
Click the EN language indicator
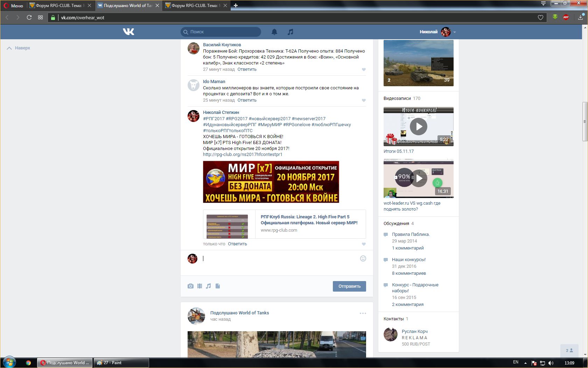click(x=516, y=362)
